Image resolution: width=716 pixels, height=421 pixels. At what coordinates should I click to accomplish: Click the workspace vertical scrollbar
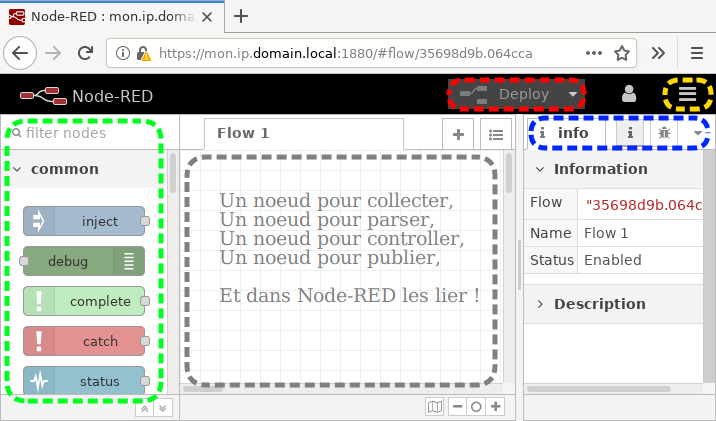[x=509, y=174]
